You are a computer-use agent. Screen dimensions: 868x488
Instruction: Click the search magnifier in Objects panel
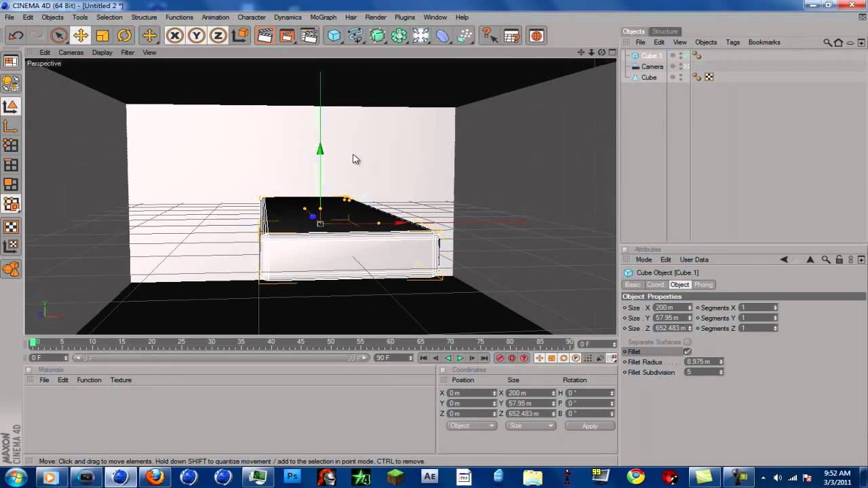(827, 43)
